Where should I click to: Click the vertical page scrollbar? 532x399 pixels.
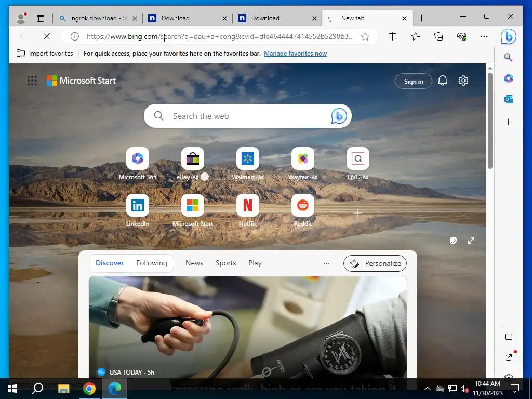point(490,121)
